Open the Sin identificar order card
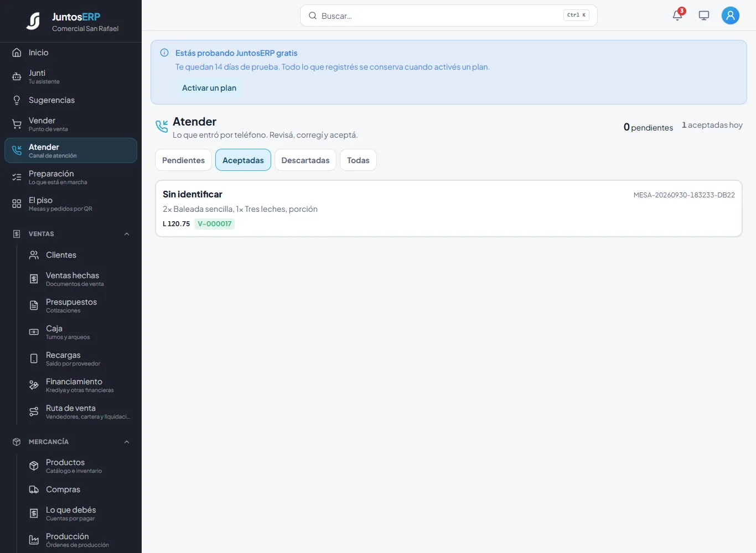The height and width of the screenshot is (553, 756). (449, 208)
